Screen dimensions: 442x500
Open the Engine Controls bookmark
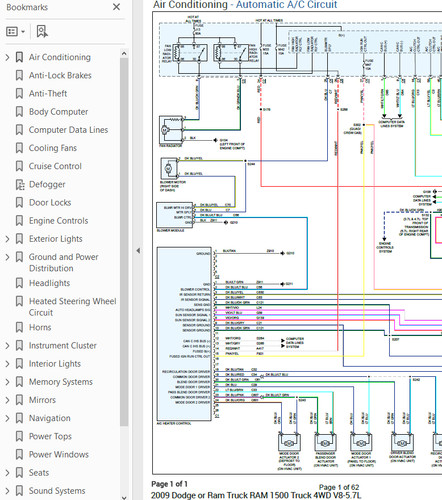(x=58, y=221)
